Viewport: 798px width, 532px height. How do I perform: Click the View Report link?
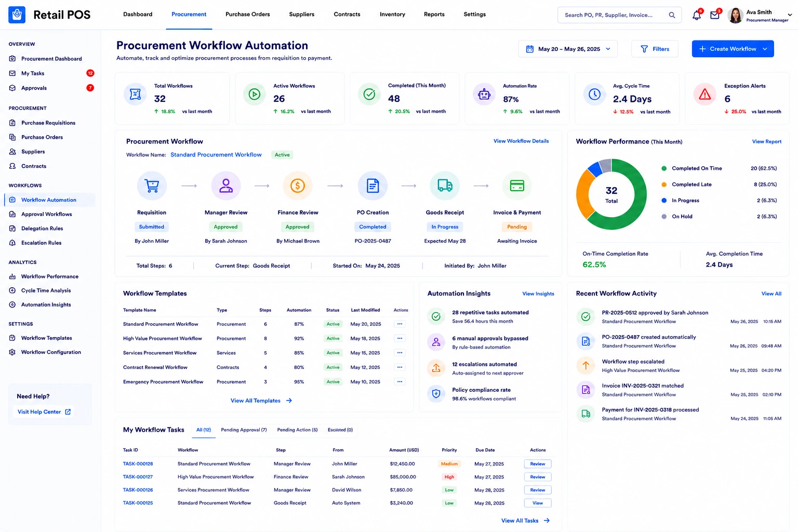pyautogui.click(x=766, y=141)
